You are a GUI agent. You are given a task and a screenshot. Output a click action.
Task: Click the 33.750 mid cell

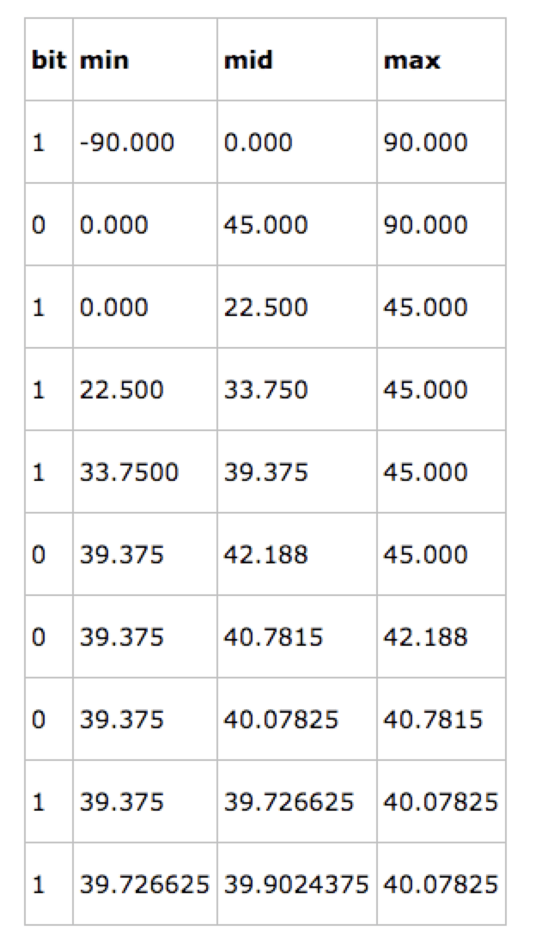tap(265, 390)
